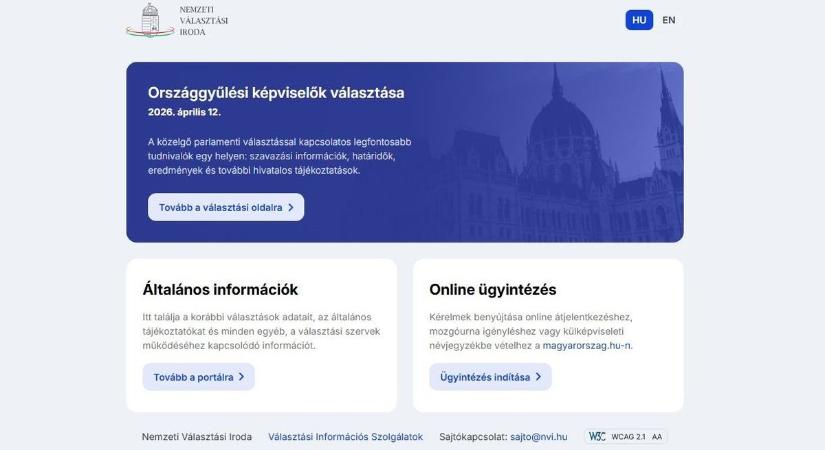
Task: Click the NEMZETI VÁLASZTÁSI IRODA header text
Action: point(204,21)
